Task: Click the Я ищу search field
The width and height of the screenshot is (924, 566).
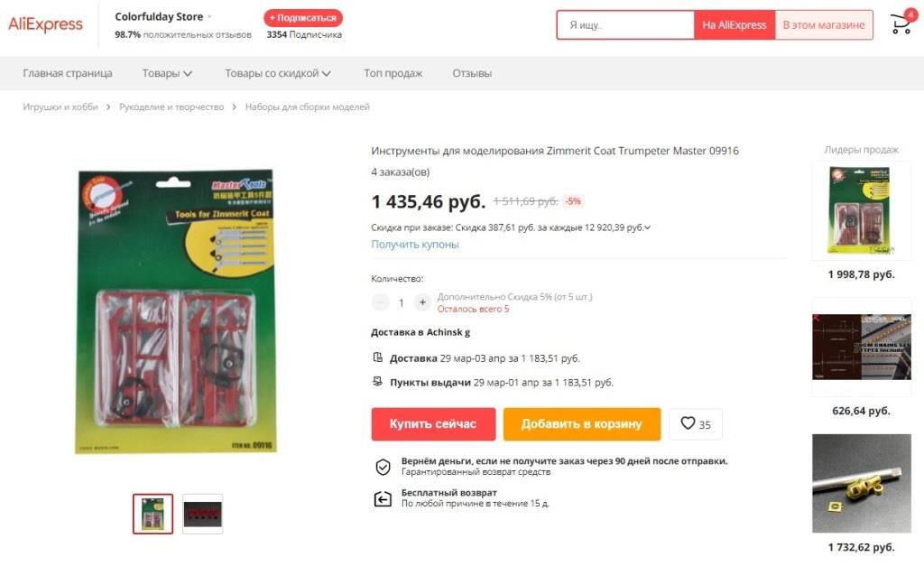Action: pyautogui.click(x=625, y=24)
